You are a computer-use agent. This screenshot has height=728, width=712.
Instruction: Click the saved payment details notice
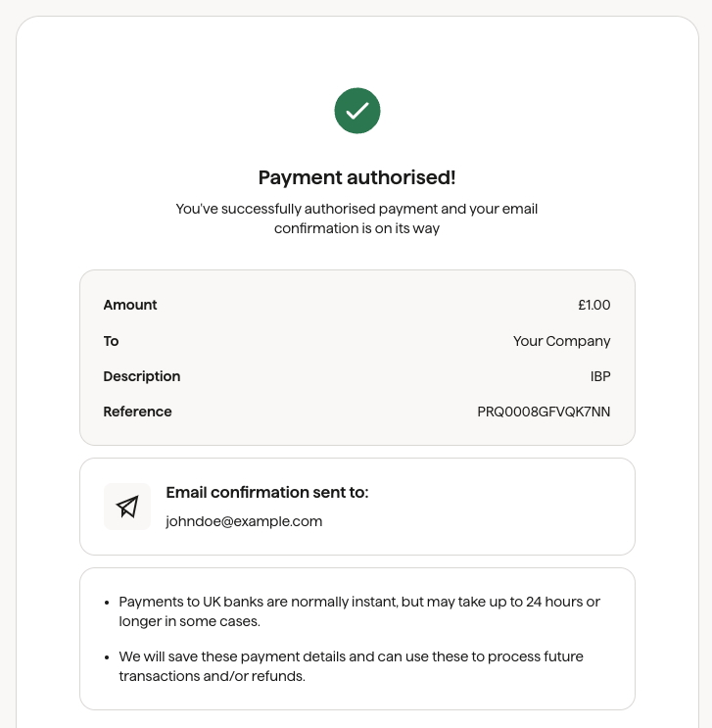pos(351,666)
